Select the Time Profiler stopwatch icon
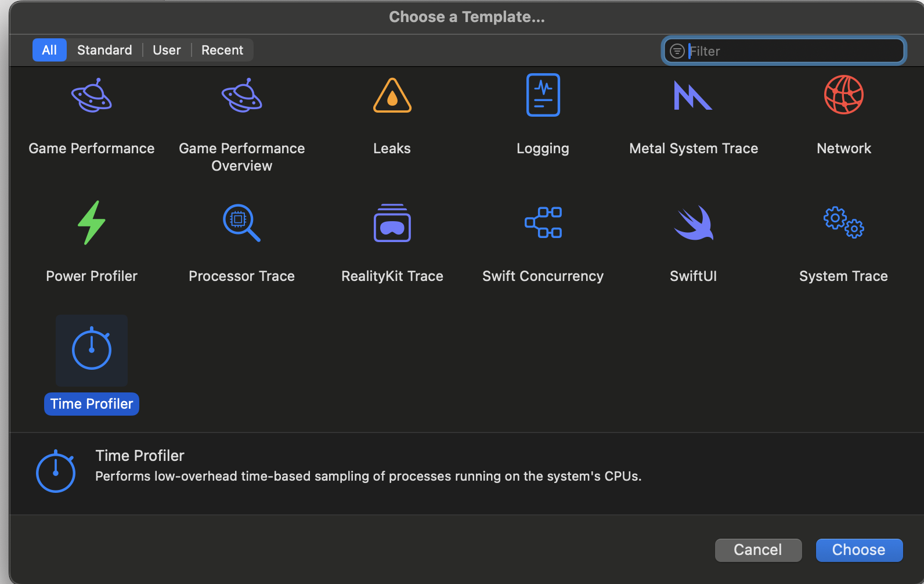Screen dimensions: 924x584 (x=92, y=349)
